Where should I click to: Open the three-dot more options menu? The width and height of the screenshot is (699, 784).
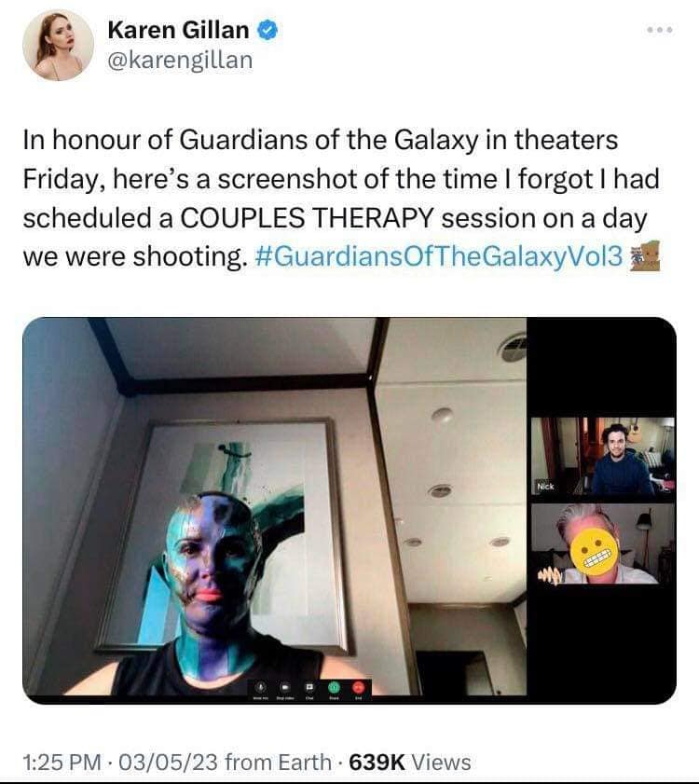pyautogui.click(x=660, y=30)
